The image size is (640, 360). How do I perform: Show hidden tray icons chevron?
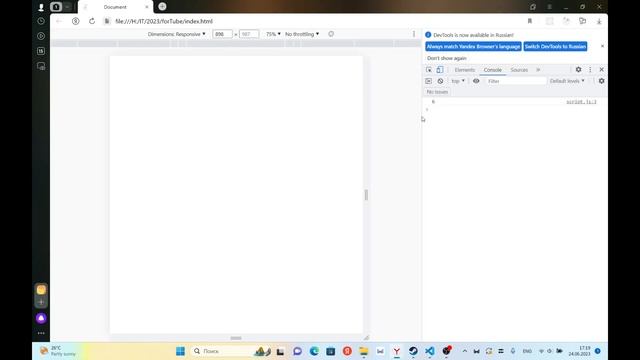pyautogui.click(x=464, y=351)
